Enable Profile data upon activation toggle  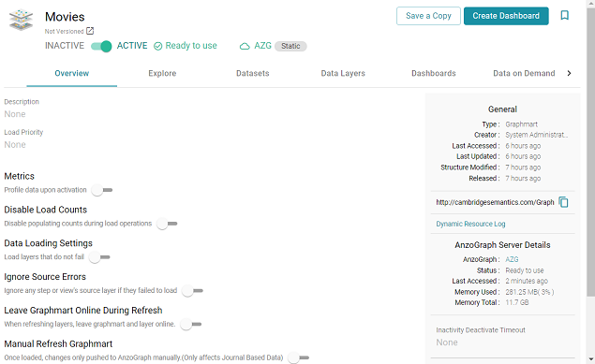click(x=102, y=190)
